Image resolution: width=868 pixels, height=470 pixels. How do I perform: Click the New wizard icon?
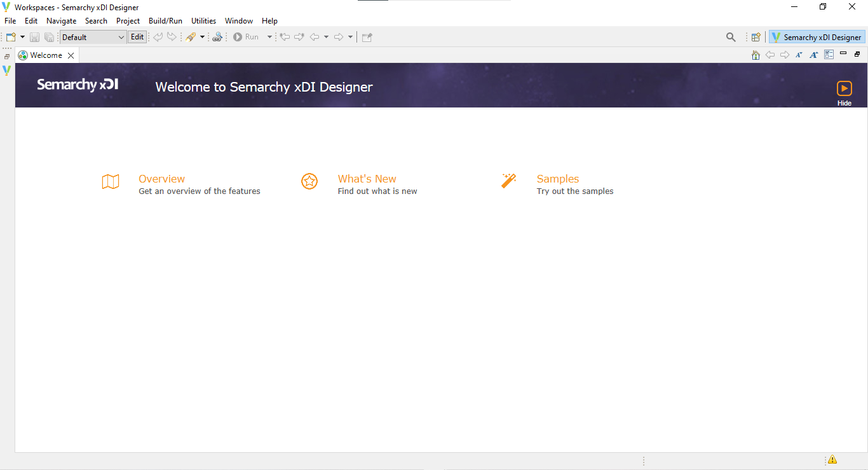pyautogui.click(x=10, y=36)
